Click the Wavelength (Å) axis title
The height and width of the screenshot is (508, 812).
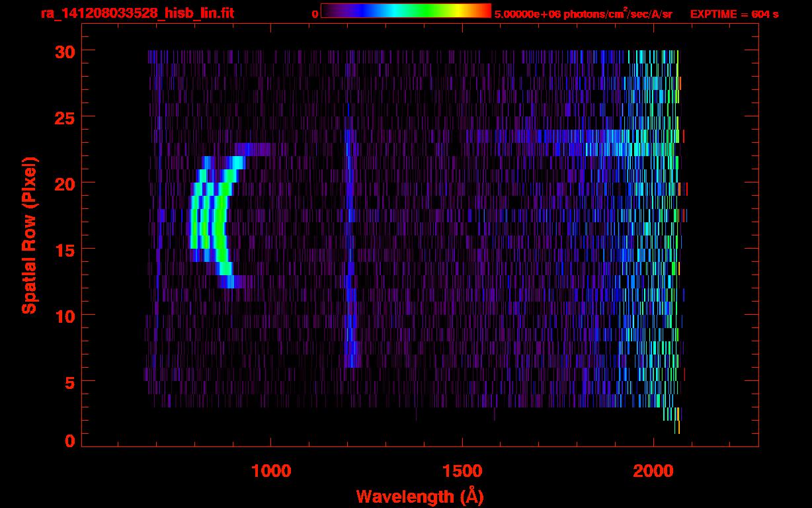[x=420, y=496]
